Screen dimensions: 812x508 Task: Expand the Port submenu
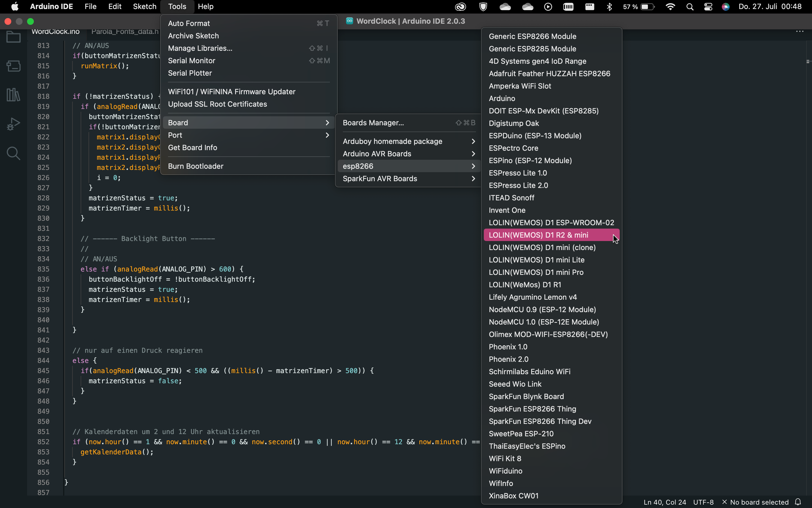[x=249, y=135]
